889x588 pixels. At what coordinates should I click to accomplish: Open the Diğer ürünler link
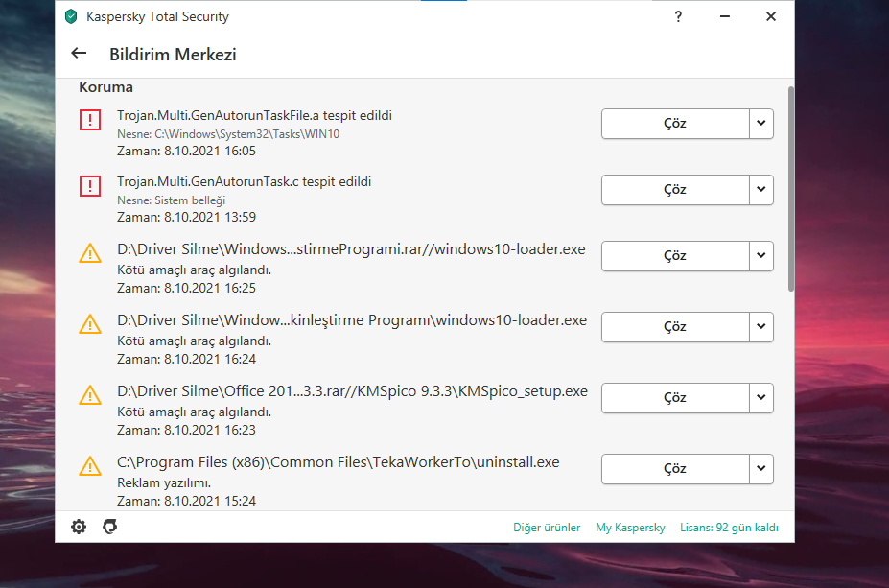coord(547,528)
